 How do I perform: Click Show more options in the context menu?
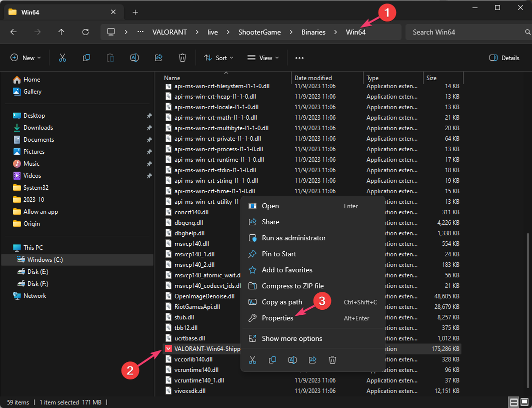292,338
